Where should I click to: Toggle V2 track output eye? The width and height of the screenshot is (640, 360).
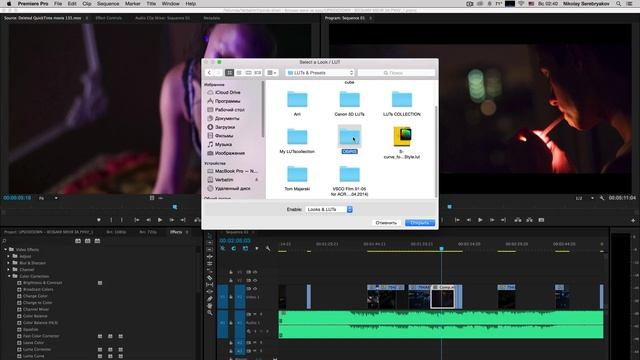pos(255,280)
